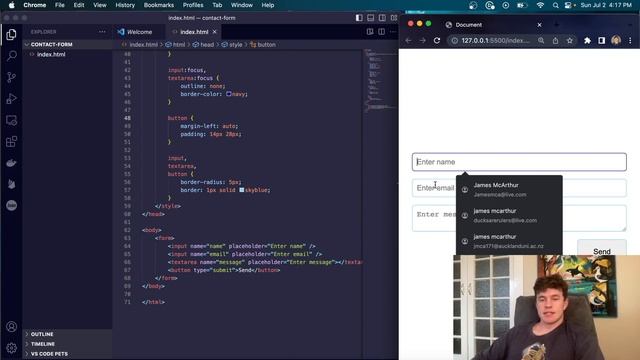
Task: Share this page from Chrome address bar
Action: click(556, 40)
